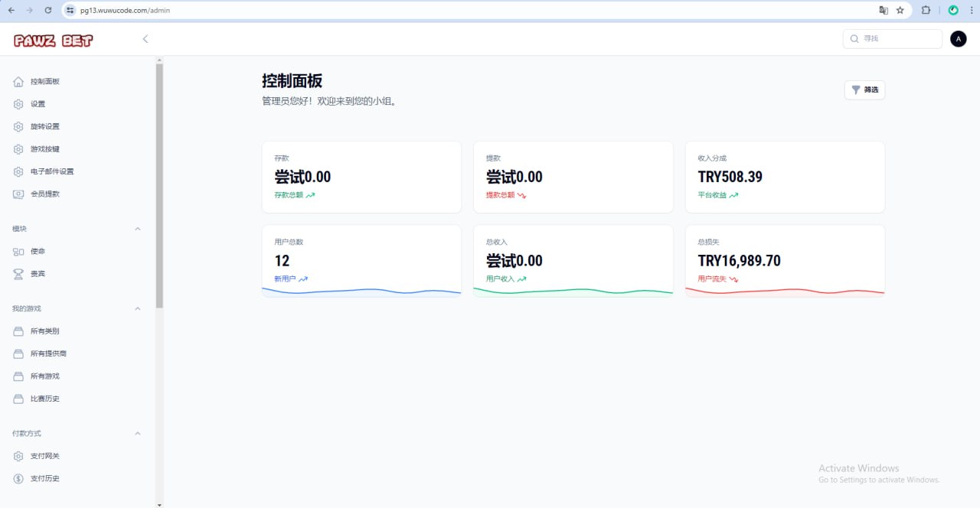Click the browser translate icon in address bar
Viewport: 980px width, 508px height.
884,11
